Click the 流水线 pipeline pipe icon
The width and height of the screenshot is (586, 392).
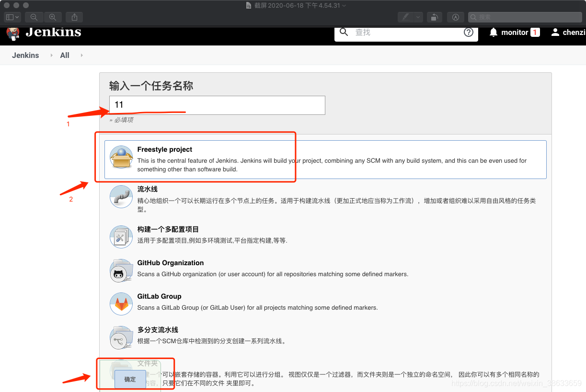(x=121, y=197)
